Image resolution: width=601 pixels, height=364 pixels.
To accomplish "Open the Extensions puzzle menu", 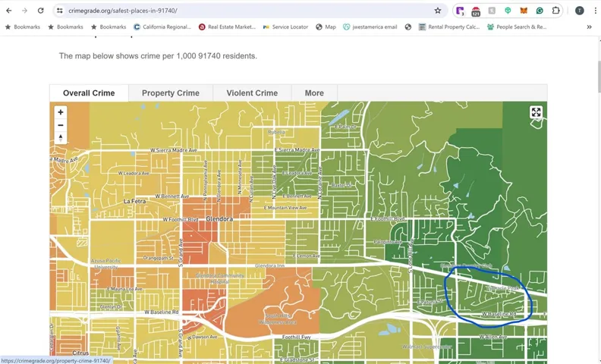I will click(x=555, y=11).
